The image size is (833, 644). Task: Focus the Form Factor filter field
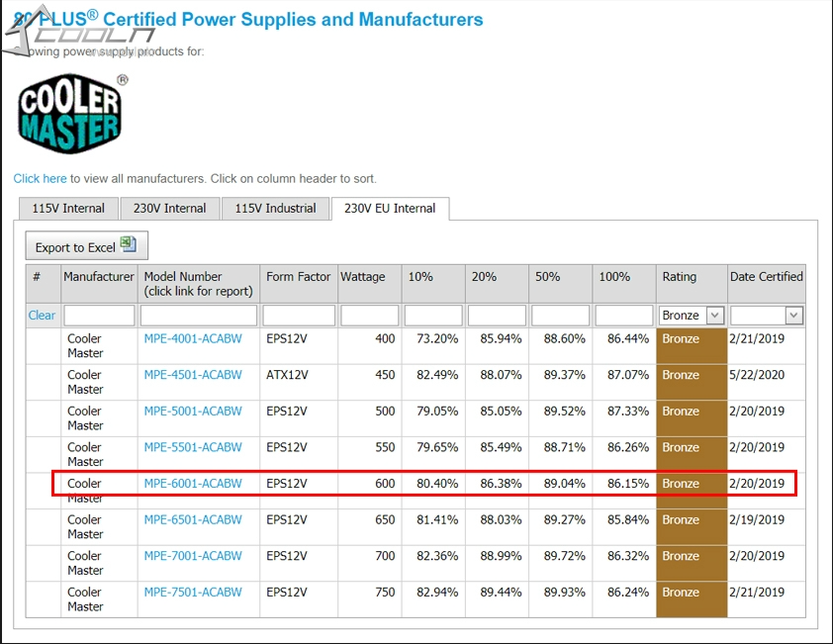tap(299, 316)
